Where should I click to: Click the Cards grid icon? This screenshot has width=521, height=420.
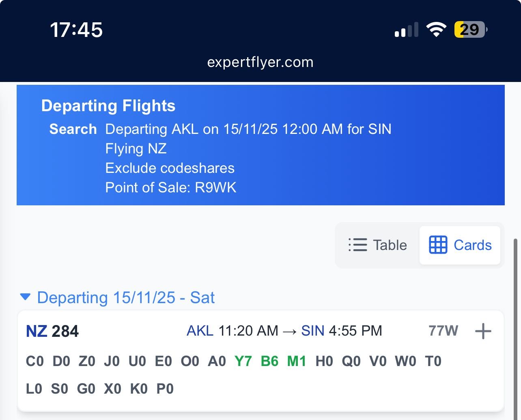(438, 245)
